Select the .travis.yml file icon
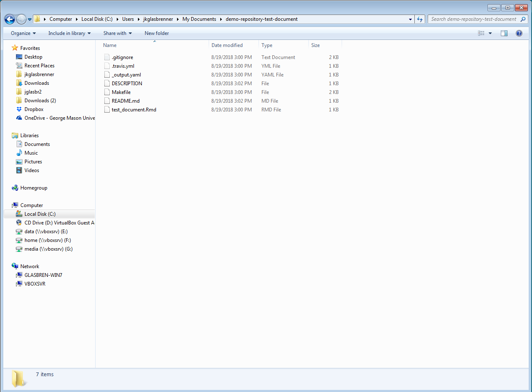Screen dimensions: 532x392 tap(107, 66)
